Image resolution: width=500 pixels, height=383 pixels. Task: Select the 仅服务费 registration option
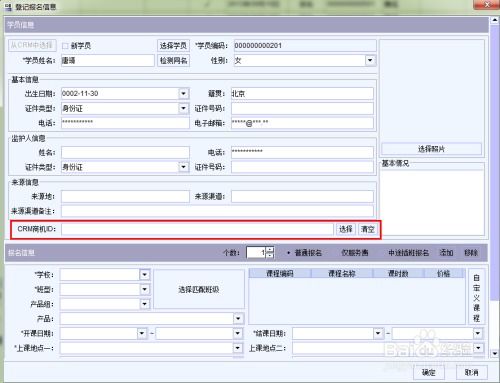point(354,253)
